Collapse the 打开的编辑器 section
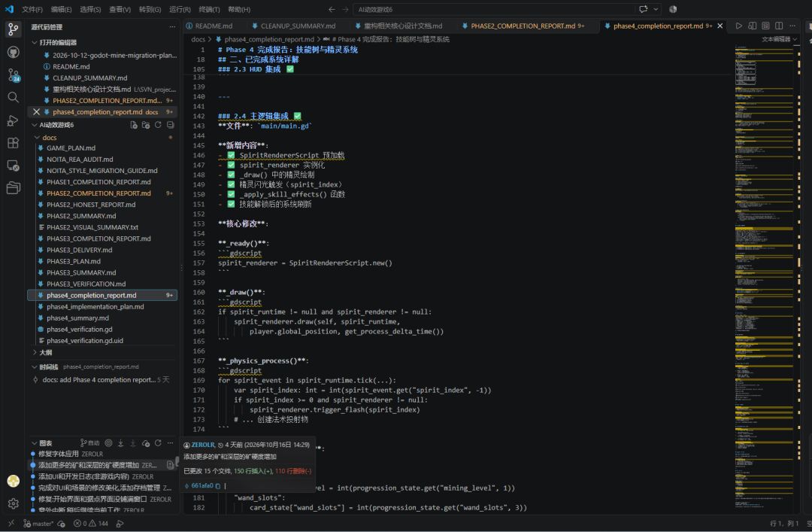The width and height of the screenshot is (812, 532). pos(34,43)
